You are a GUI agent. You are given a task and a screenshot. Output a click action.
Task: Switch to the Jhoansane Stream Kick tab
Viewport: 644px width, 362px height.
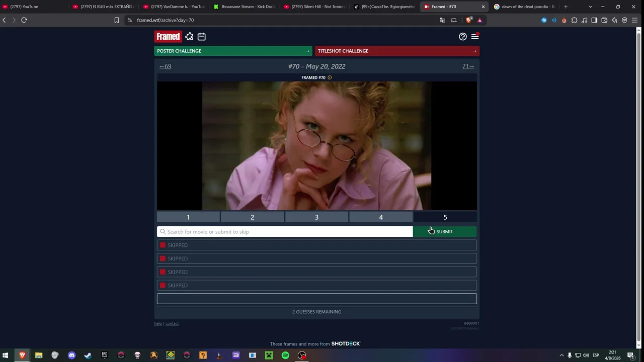coord(244,7)
